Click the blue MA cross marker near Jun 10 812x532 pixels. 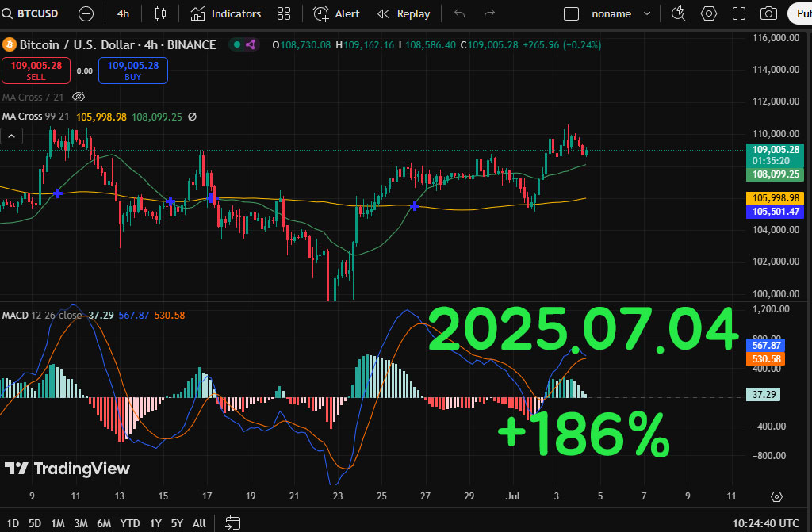[58, 193]
